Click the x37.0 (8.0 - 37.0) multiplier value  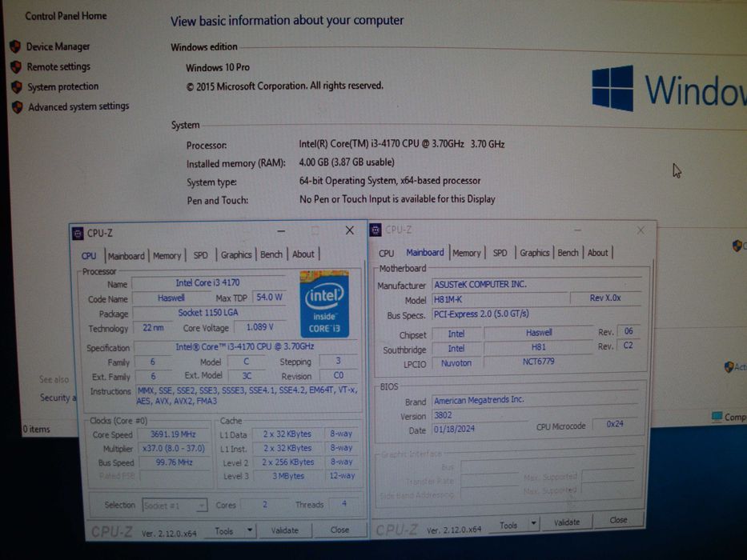174,449
